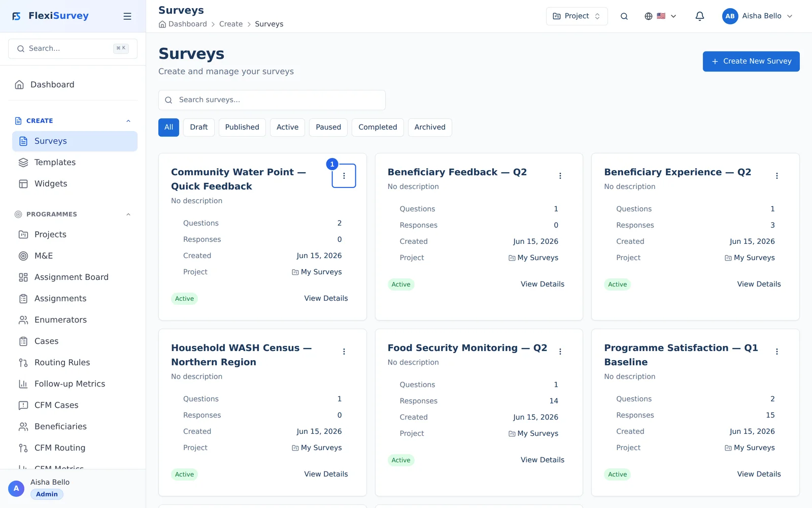Open options menu for Food Security Monitoring — Q2
Screen dimensions: 812x508
(x=560, y=352)
